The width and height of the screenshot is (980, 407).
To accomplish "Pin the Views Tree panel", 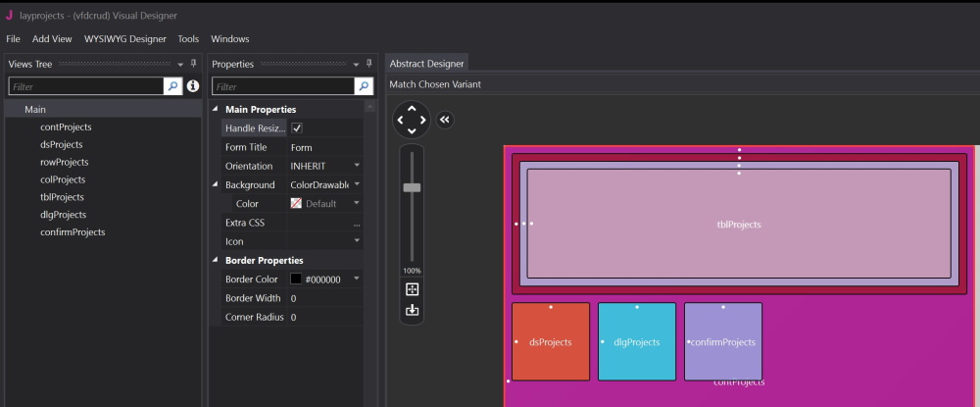I will click(194, 64).
